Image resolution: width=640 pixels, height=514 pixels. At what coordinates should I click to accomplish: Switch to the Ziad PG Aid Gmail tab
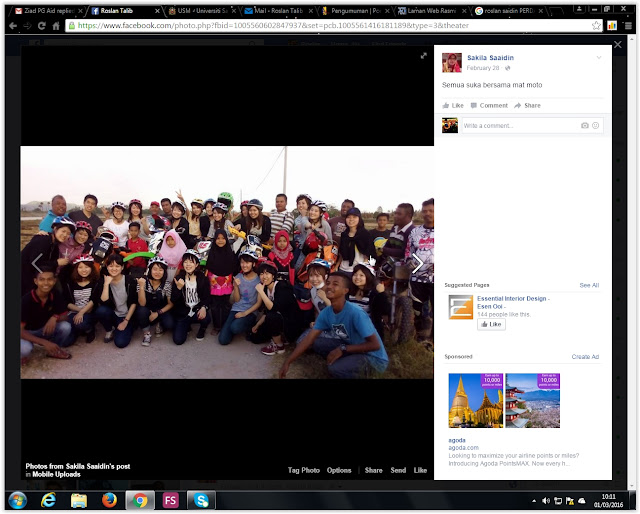pos(49,11)
